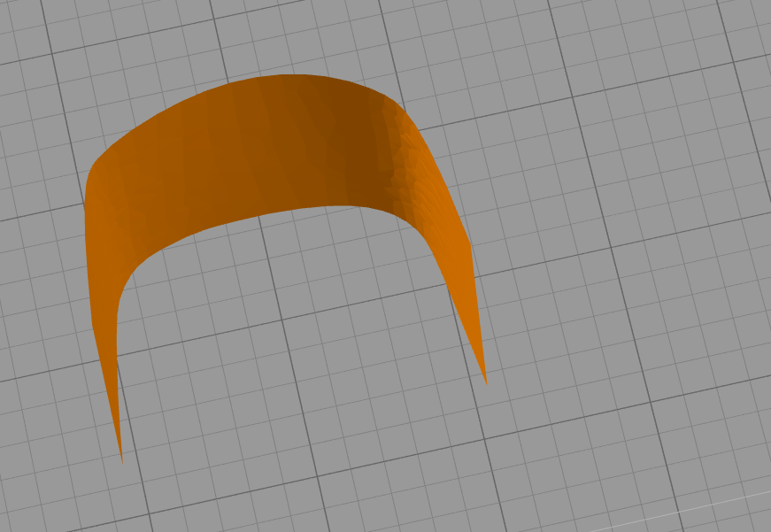
Task: Select the pointed tip of the left leg
Action: tap(121, 457)
